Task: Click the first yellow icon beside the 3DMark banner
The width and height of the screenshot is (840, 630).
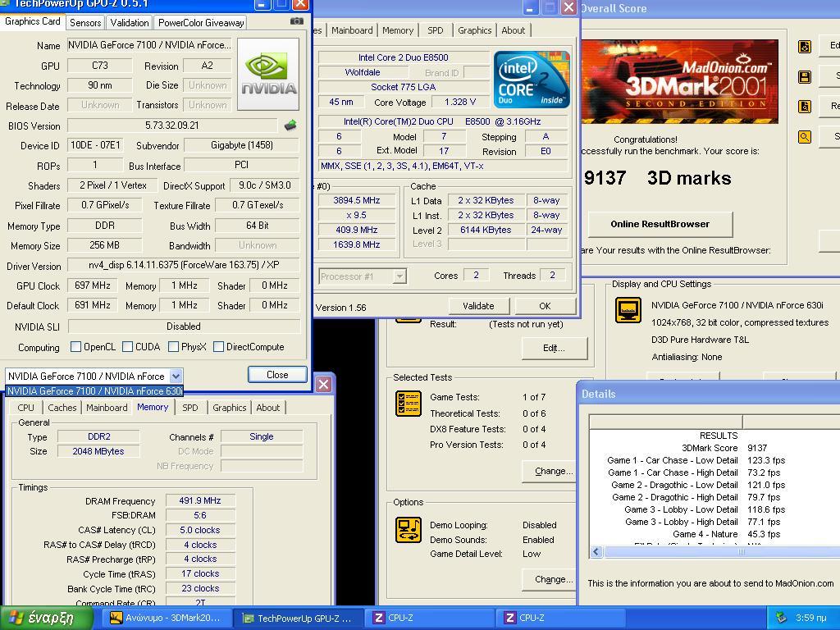Action: click(x=805, y=47)
